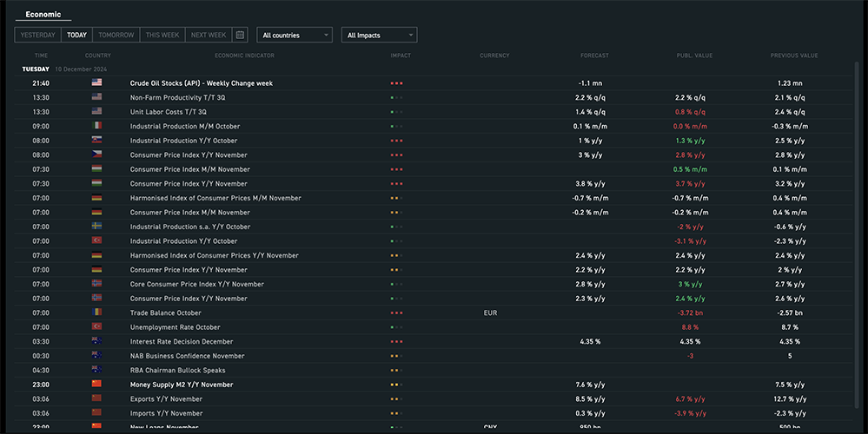Click impact indicator for NAB Business Confidence
868x434 pixels.
pyautogui.click(x=395, y=356)
